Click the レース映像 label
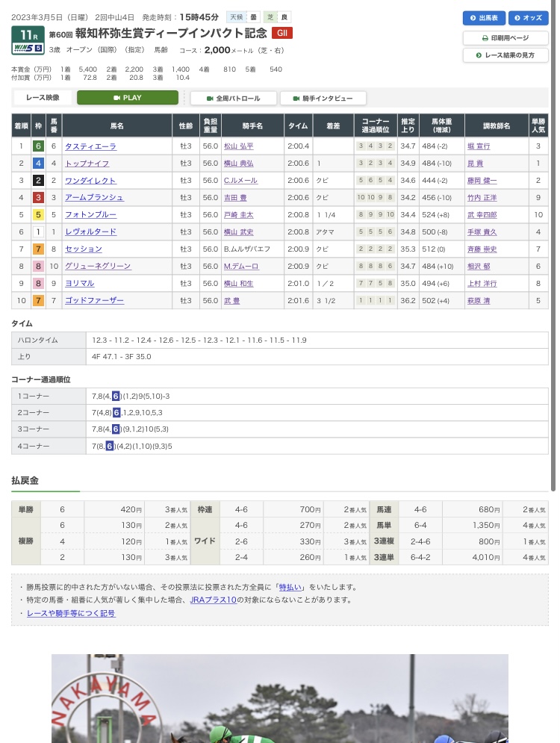560x743 pixels. coord(43,98)
